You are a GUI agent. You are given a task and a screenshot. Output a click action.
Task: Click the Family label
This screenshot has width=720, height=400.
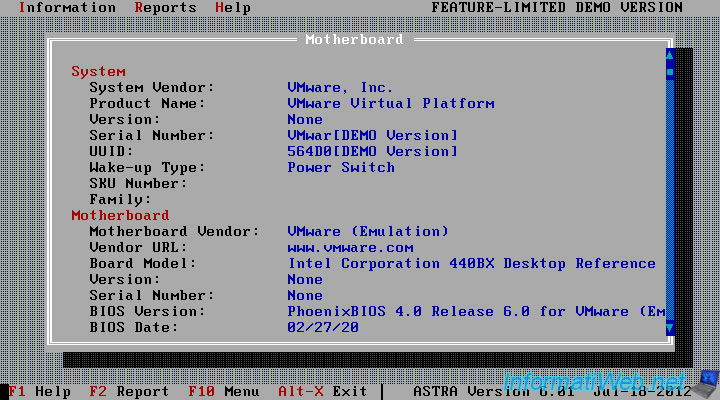pos(120,200)
